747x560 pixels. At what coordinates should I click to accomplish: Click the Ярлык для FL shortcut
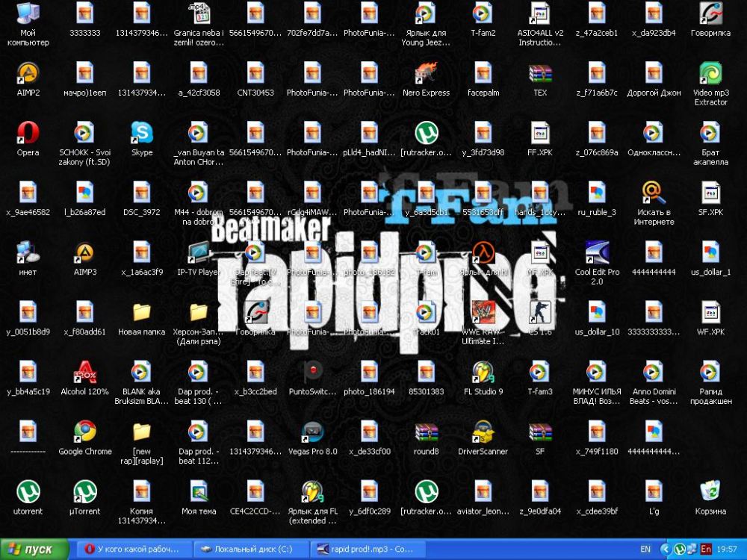coord(312,491)
